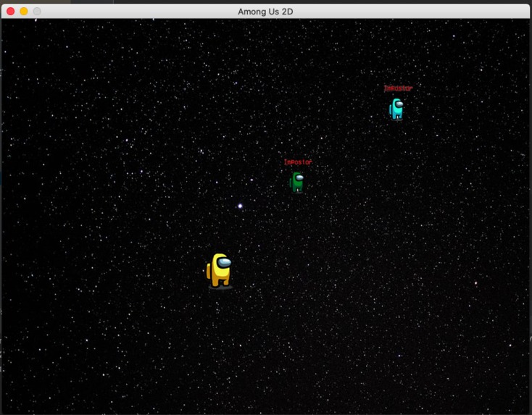This screenshot has width=532, height=415.
Task: Close the Among Us 2D window
Action: 11,11
